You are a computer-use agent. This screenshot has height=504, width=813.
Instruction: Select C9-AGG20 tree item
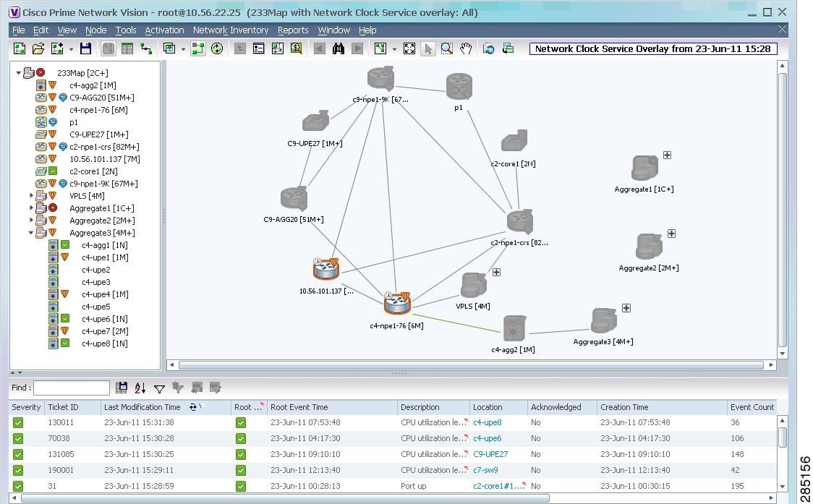tap(101, 98)
